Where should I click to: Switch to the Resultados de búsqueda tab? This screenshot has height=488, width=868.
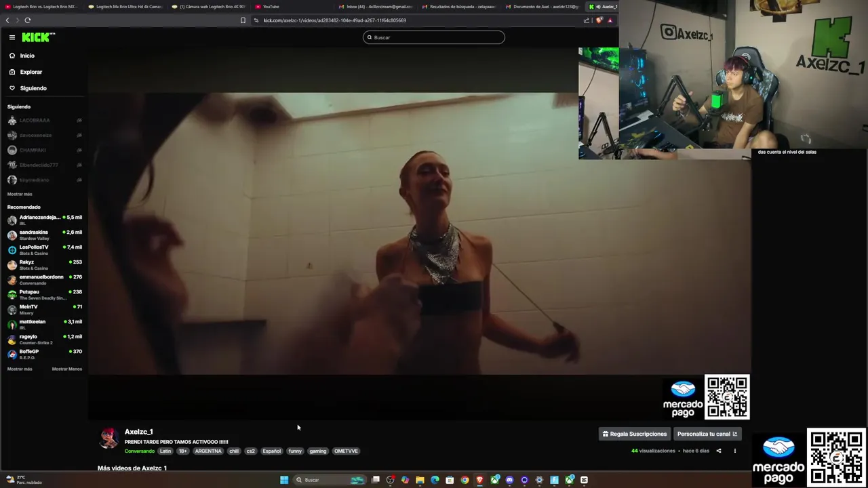point(459,7)
